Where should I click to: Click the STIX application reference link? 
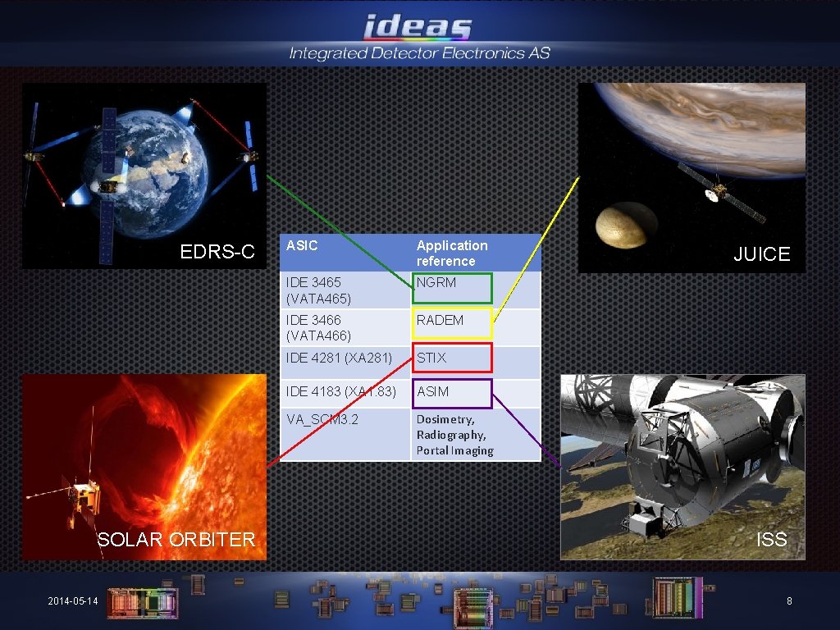coord(430,358)
